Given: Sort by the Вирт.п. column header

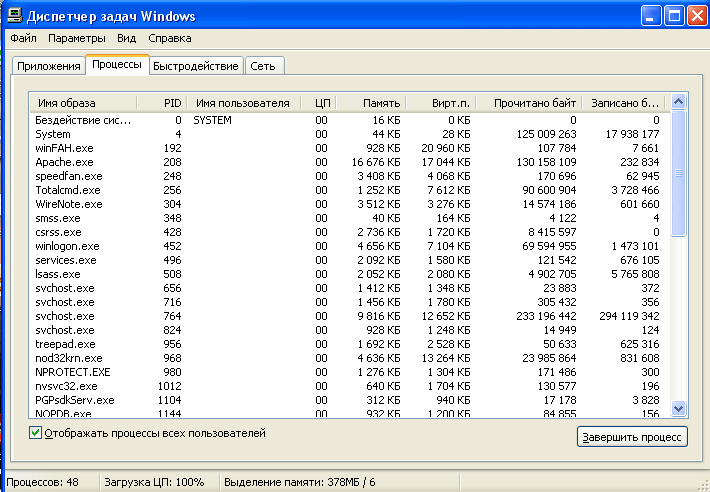Looking at the screenshot, I should [x=441, y=103].
